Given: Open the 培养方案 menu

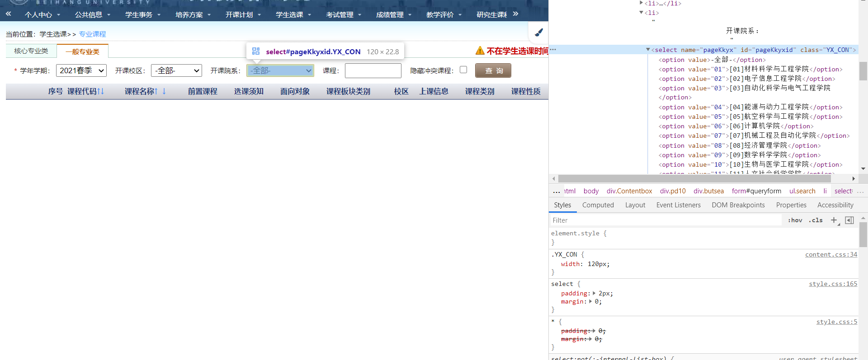Looking at the screenshot, I should click(193, 14).
